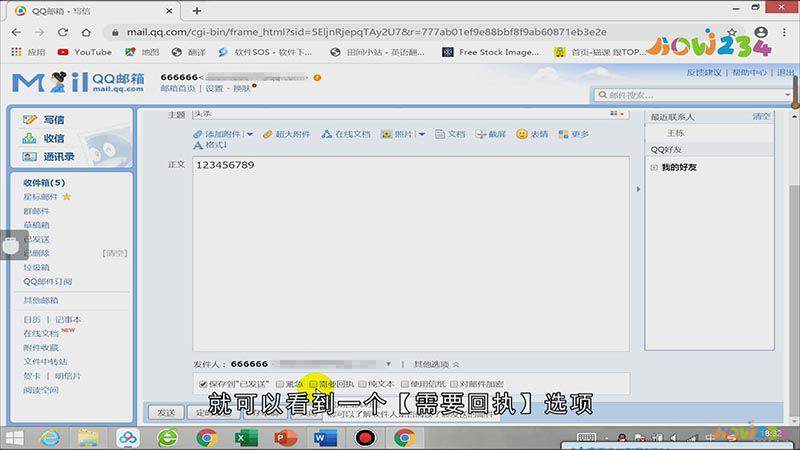Image resolution: width=800 pixels, height=450 pixels.
Task: Click the 写信 compose icon in sidebar
Action: [x=30, y=119]
